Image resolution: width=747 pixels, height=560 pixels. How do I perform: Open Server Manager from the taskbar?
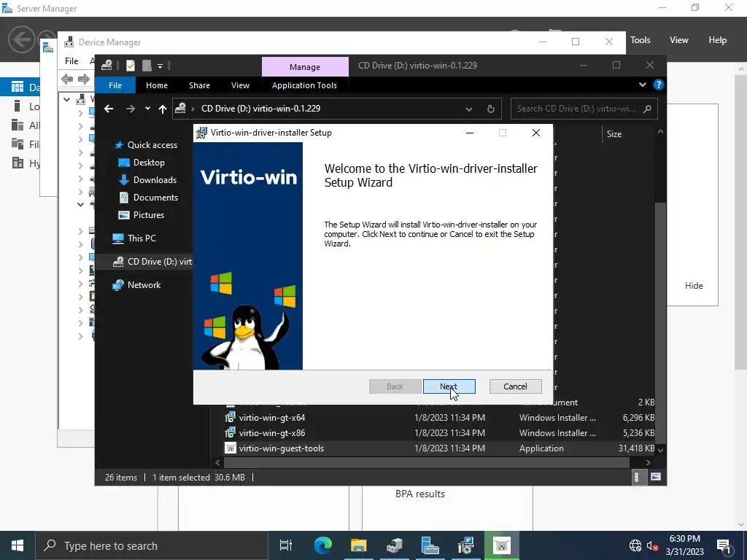(430, 545)
